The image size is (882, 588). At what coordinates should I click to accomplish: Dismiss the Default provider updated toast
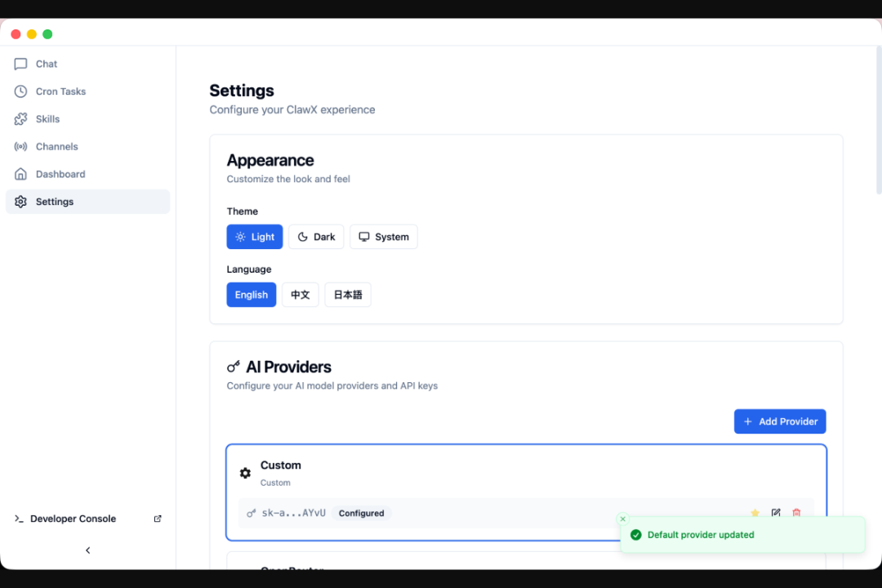click(x=622, y=519)
